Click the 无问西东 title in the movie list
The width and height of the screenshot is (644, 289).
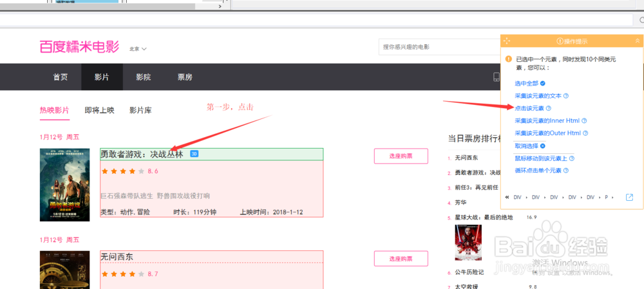click(117, 257)
